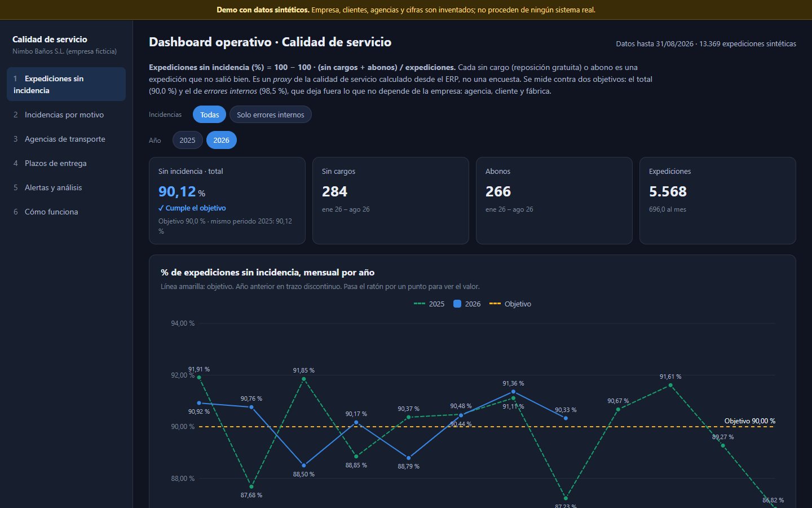The image size is (812, 508).
Task: Click the 2025 data point 91,91 %
Action: coord(199,377)
